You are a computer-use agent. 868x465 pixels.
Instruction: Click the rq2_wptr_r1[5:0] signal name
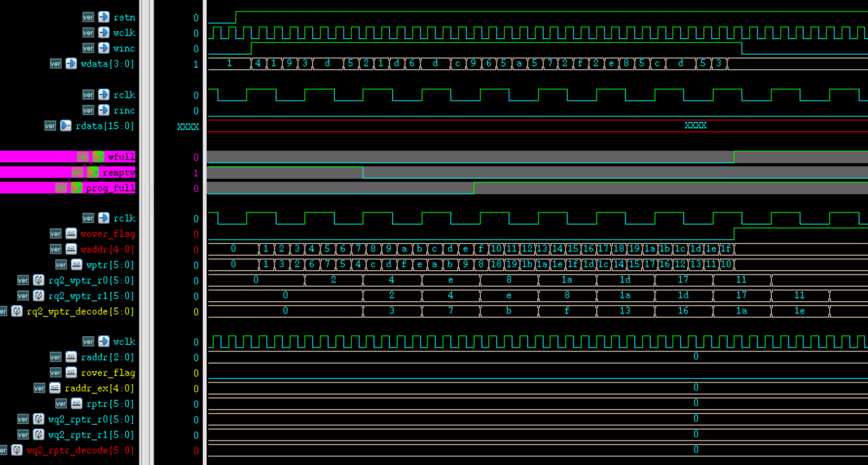(91, 296)
